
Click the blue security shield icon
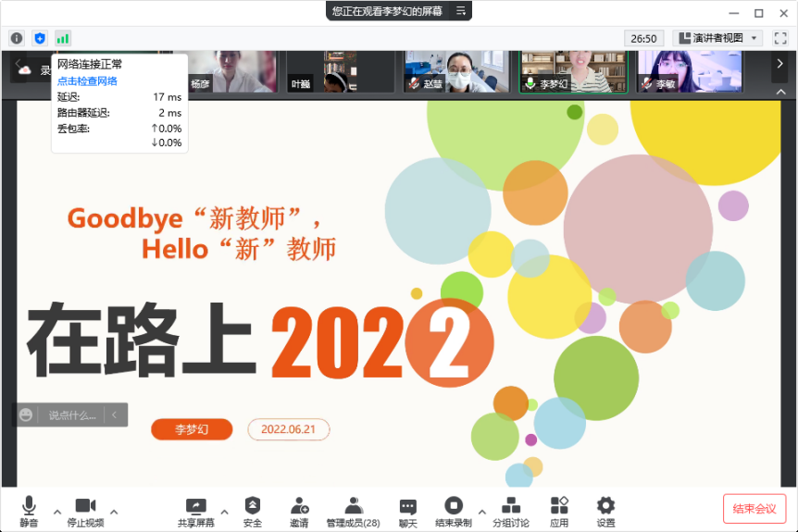point(40,38)
